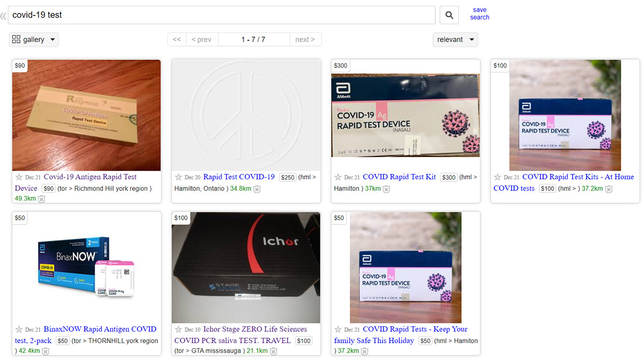View the Response Covid-19 Antigen box photo
The width and height of the screenshot is (644, 362).
pyautogui.click(x=86, y=115)
